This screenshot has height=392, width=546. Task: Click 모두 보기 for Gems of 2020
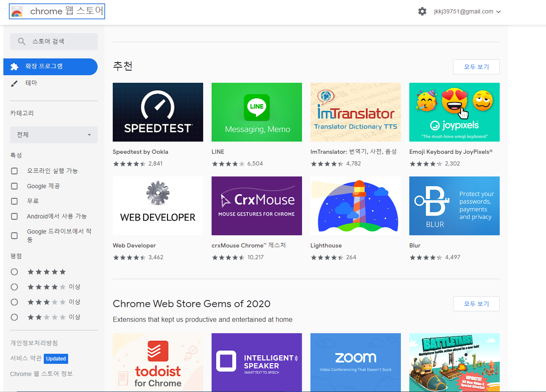[476, 304]
